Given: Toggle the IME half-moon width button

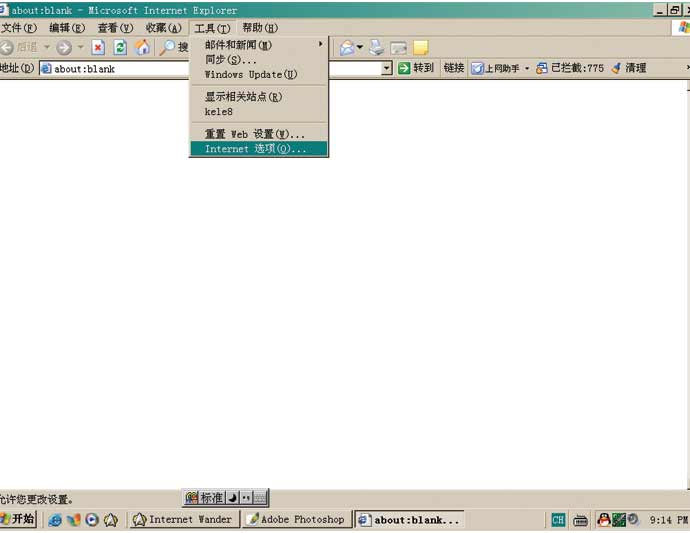Looking at the screenshot, I should click(x=232, y=498).
